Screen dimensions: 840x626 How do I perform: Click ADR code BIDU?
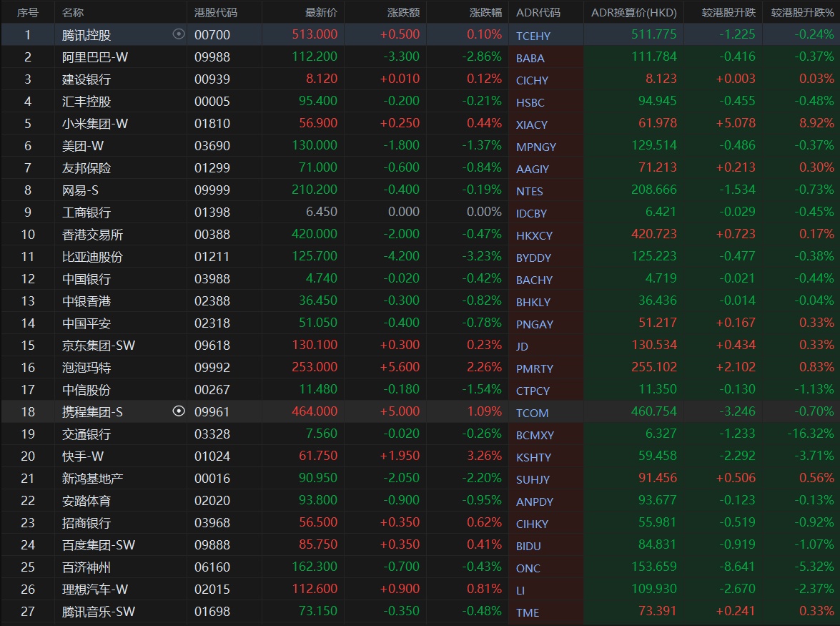(x=528, y=546)
